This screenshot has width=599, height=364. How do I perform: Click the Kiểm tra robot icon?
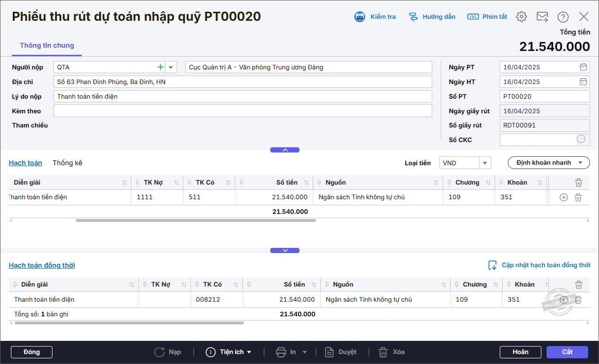(360, 17)
